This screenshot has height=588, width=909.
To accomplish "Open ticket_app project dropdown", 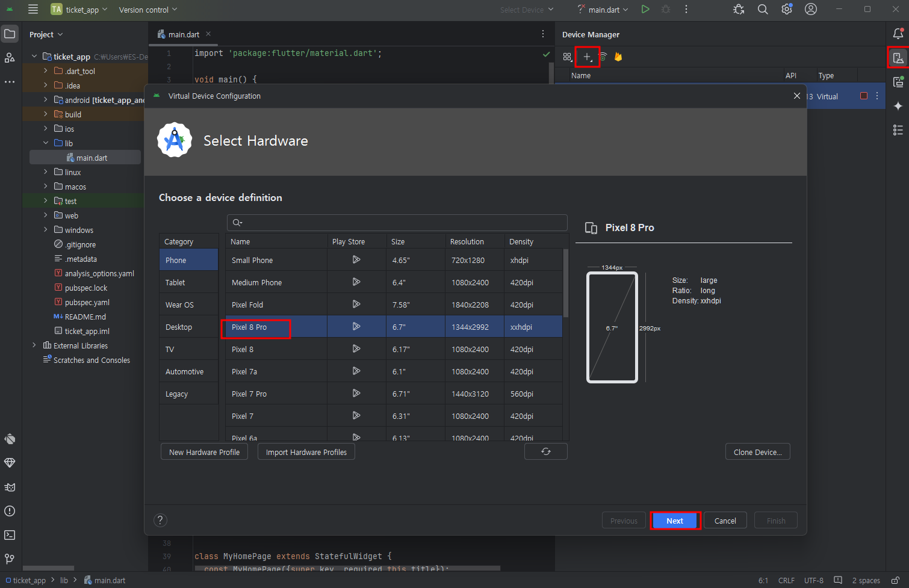I will 79,10.
